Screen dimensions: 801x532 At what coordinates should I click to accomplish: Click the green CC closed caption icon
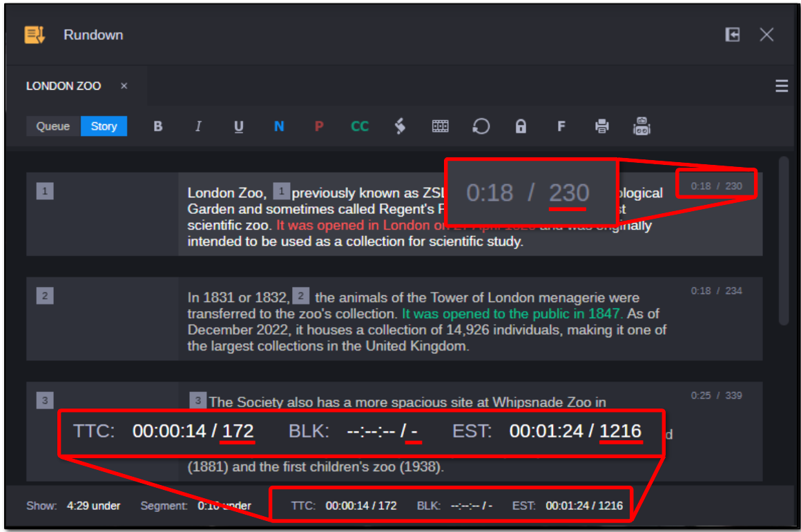[360, 126]
